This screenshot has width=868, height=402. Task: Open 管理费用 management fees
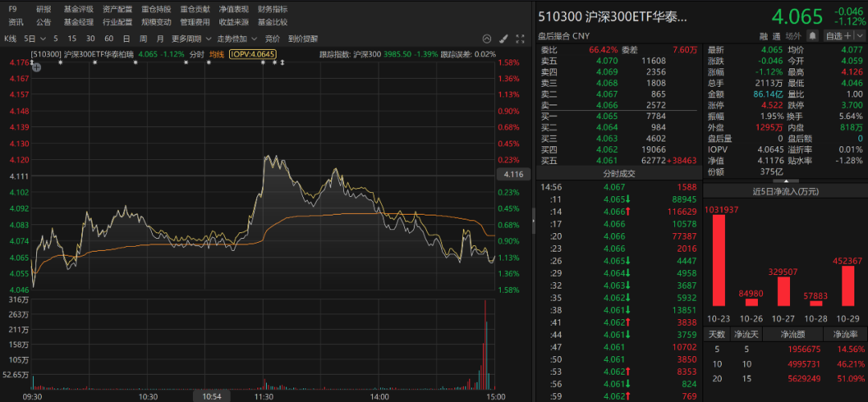click(x=194, y=23)
